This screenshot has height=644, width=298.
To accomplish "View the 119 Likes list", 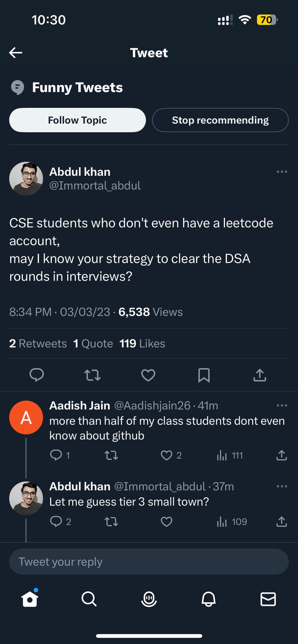I will [142, 344].
